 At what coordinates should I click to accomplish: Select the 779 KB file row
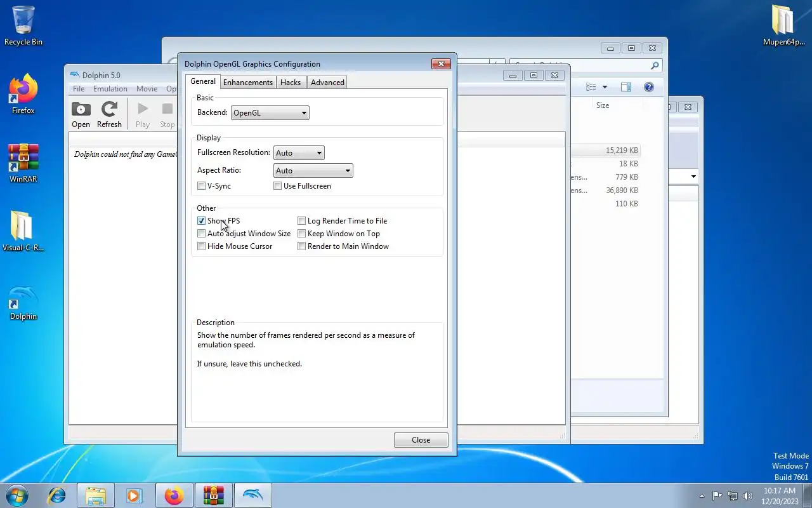pyautogui.click(x=605, y=177)
